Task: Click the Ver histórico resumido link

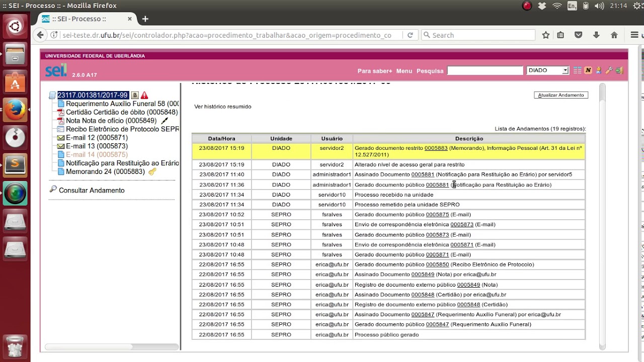Action: (222, 107)
